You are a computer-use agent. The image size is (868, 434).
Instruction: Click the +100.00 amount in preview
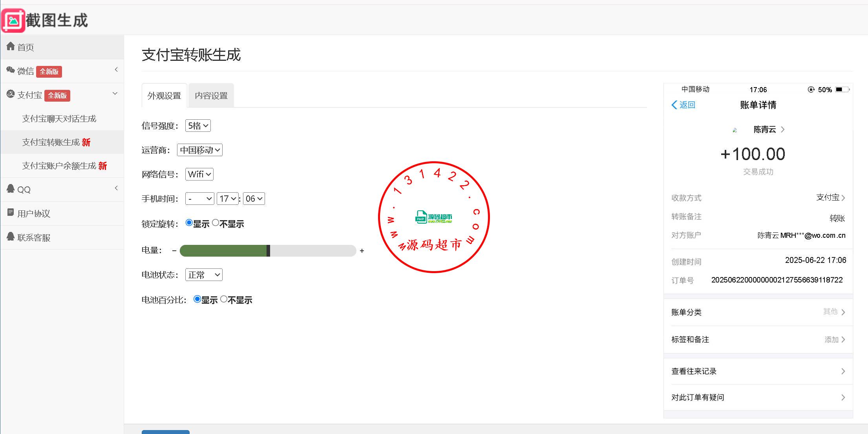point(753,154)
